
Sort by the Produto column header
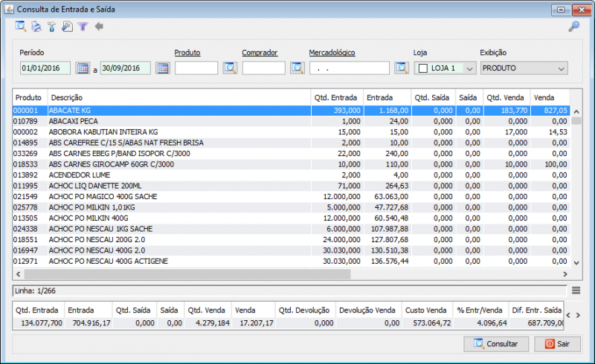pos(30,97)
